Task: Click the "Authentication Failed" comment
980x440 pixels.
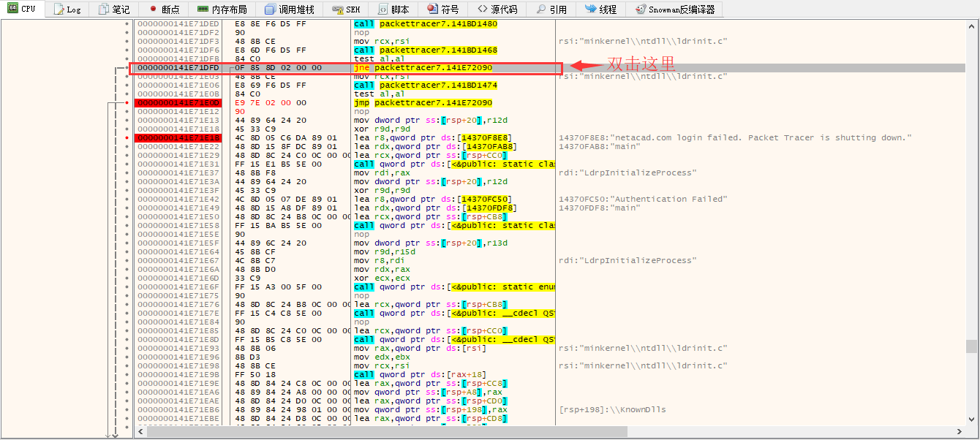Action: (641, 199)
